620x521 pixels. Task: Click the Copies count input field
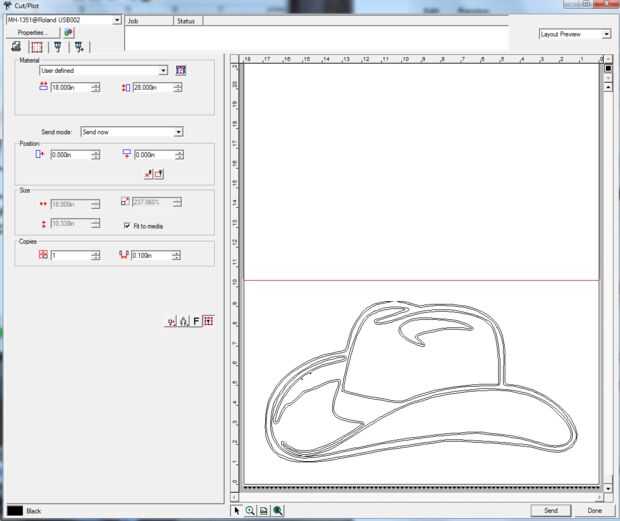point(70,255)
